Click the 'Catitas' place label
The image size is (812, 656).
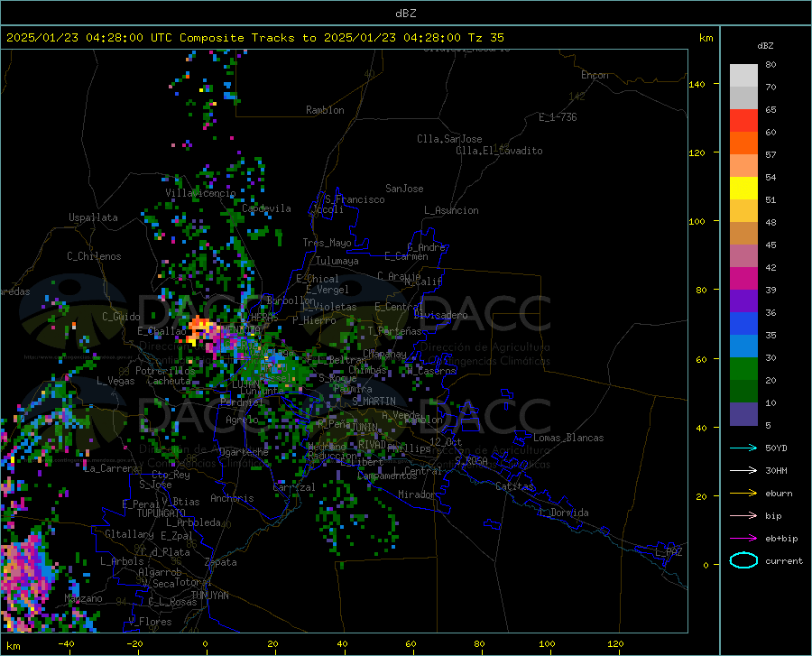(515, 486)
